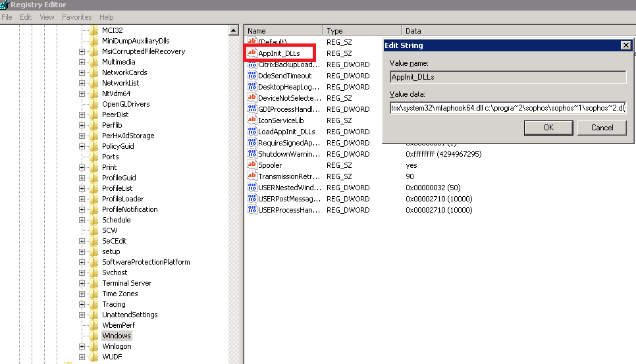
Task: Expand the Svchost tree node
Action: pyautogui.click(x=82, y=273)
